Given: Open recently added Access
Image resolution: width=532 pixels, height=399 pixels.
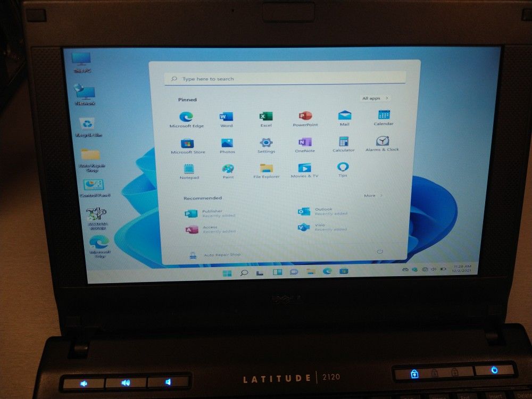Looking at the screenshot, I should click(x=210, y=229).
